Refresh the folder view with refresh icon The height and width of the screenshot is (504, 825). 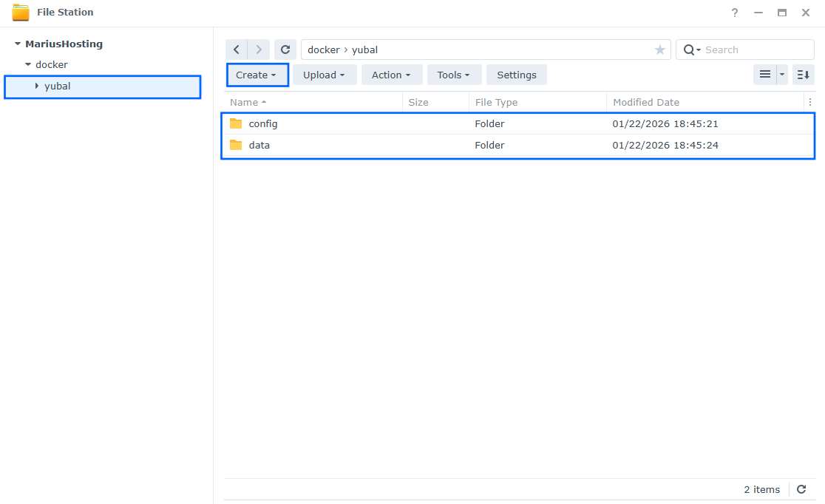[285, 49]
